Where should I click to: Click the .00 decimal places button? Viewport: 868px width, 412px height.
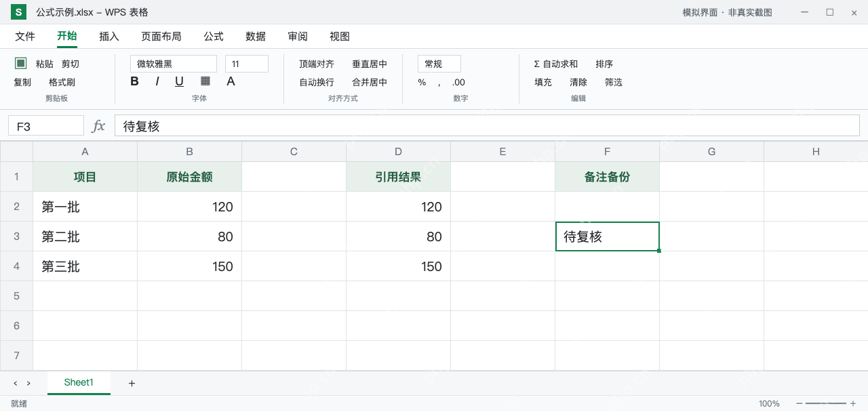458,82
